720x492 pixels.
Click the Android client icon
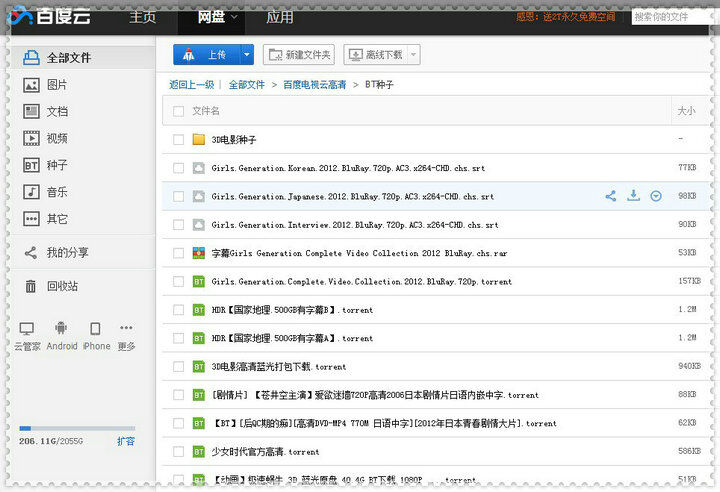click(61, 329)
